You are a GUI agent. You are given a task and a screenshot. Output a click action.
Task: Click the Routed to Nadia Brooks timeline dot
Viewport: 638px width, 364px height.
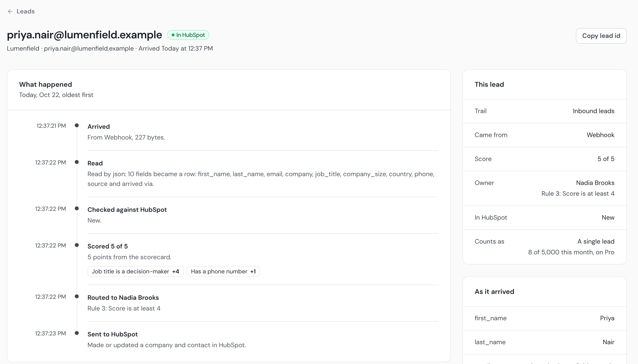77,297
